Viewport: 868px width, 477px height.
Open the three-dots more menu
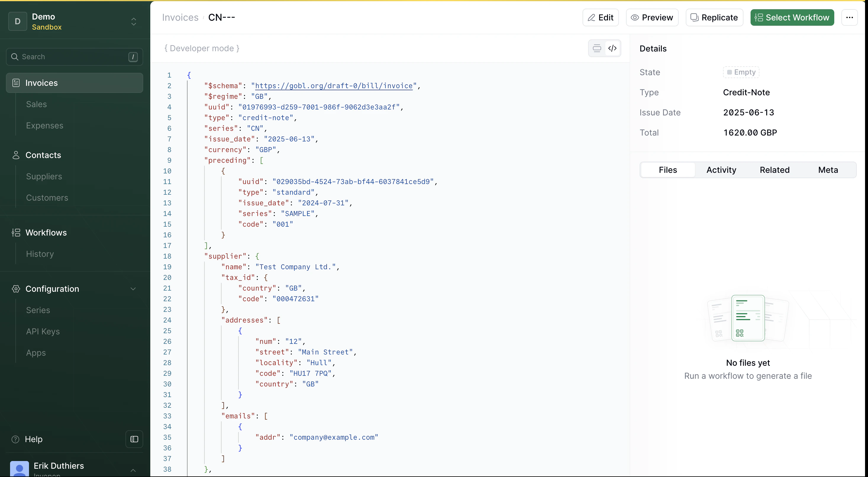[x=849, y=17]
